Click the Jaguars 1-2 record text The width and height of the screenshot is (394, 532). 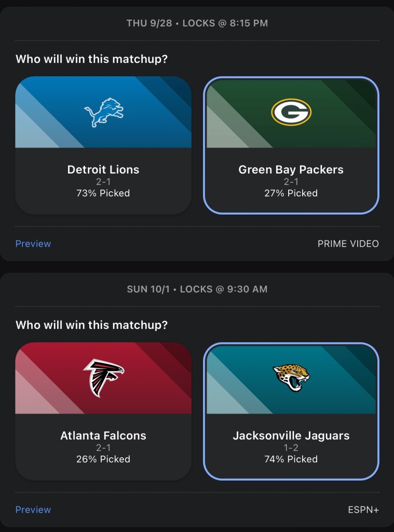[291, 448]
